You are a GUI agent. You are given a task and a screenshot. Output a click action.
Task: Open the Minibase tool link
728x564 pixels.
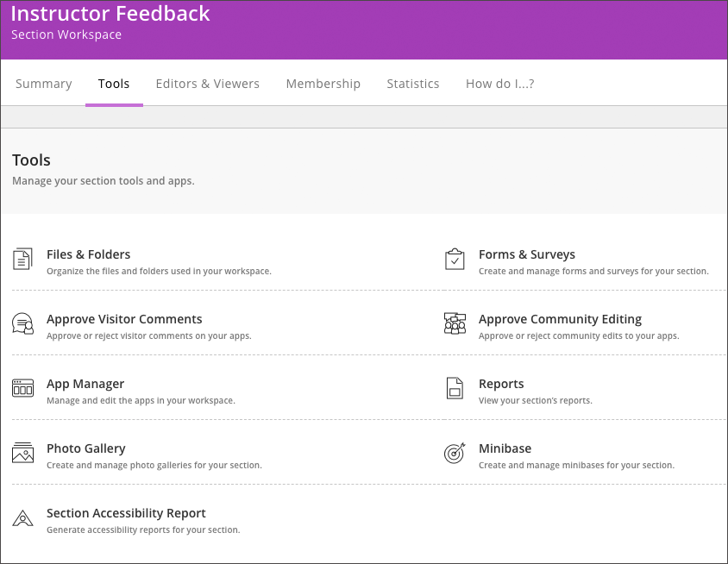click(x=505, y=448)
